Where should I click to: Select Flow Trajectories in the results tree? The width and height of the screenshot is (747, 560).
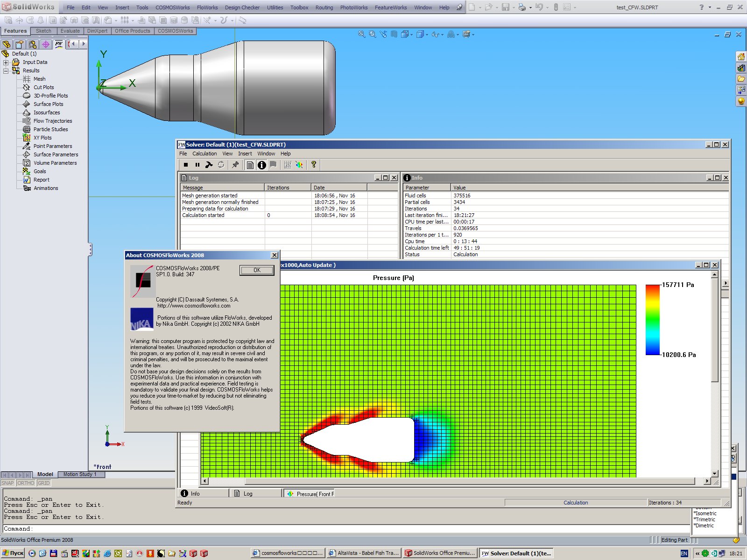click(x=52, y=121)
